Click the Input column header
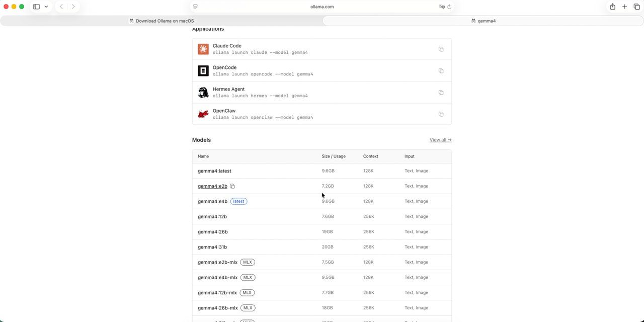The image size is (644, 322). coord(410,156)
